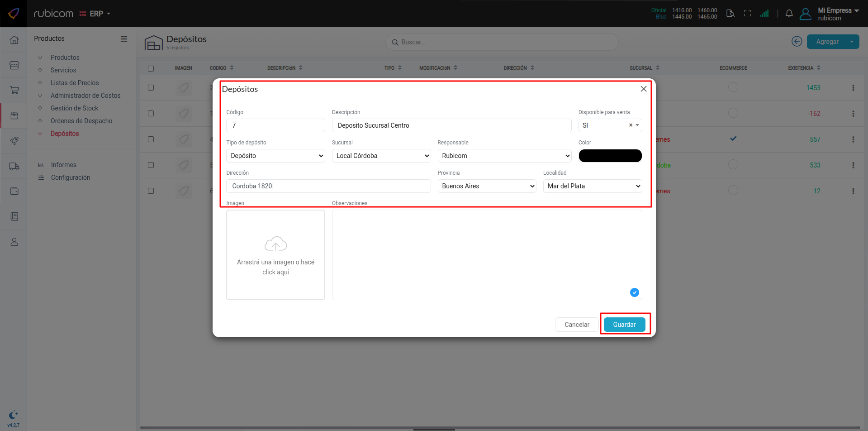Click the Cancelar button
Screen dimensions: 868x431
pyautogui.click(x=576, y=325)
